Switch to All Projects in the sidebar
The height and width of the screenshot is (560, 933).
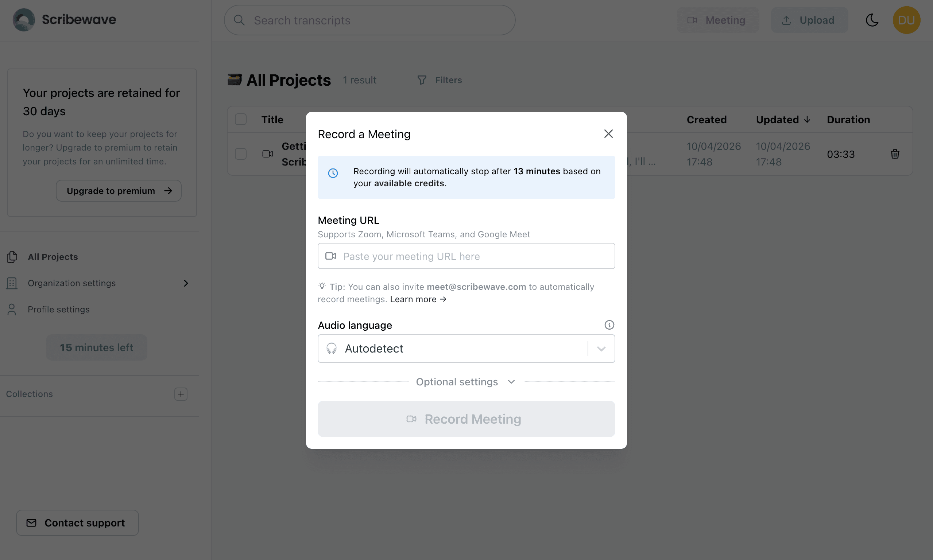click(x=53, y=257)
